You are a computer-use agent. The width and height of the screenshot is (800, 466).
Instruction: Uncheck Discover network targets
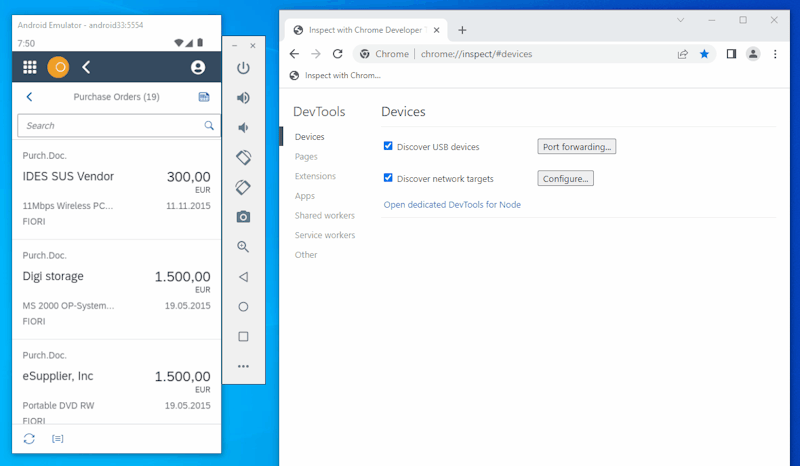coord(389,178)
